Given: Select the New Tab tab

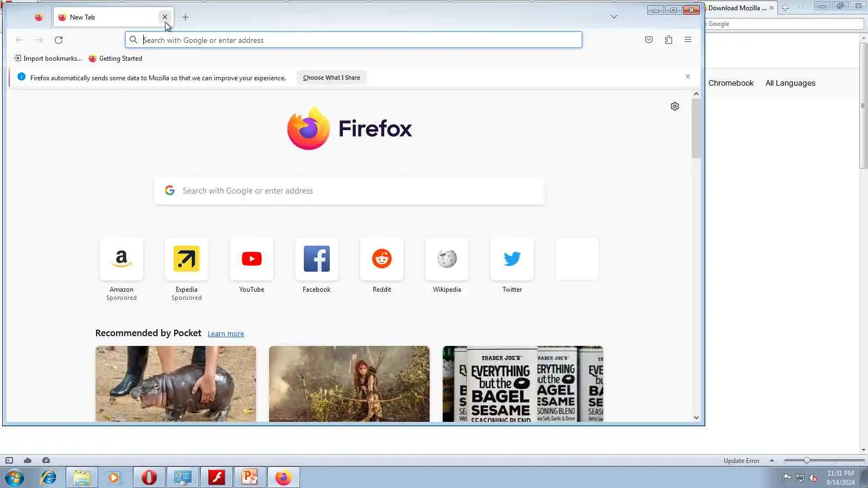Looking at the screenshot, I should click(x=113, y=17).
